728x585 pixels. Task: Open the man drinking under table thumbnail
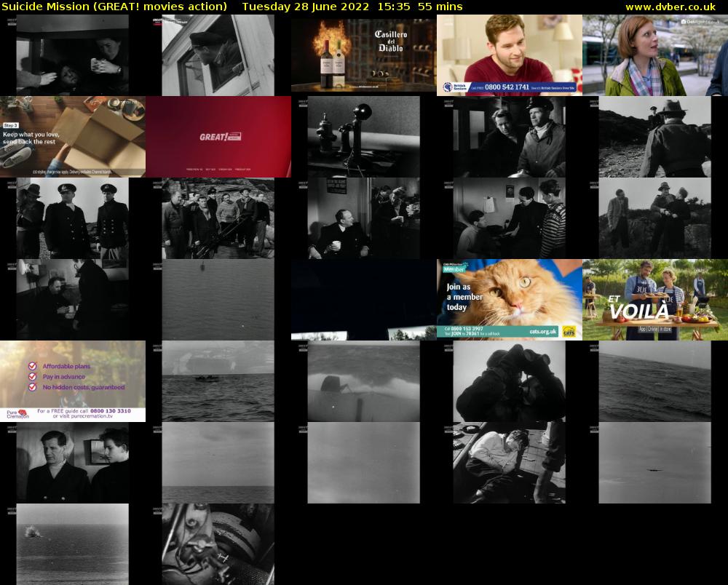[72, 55]
